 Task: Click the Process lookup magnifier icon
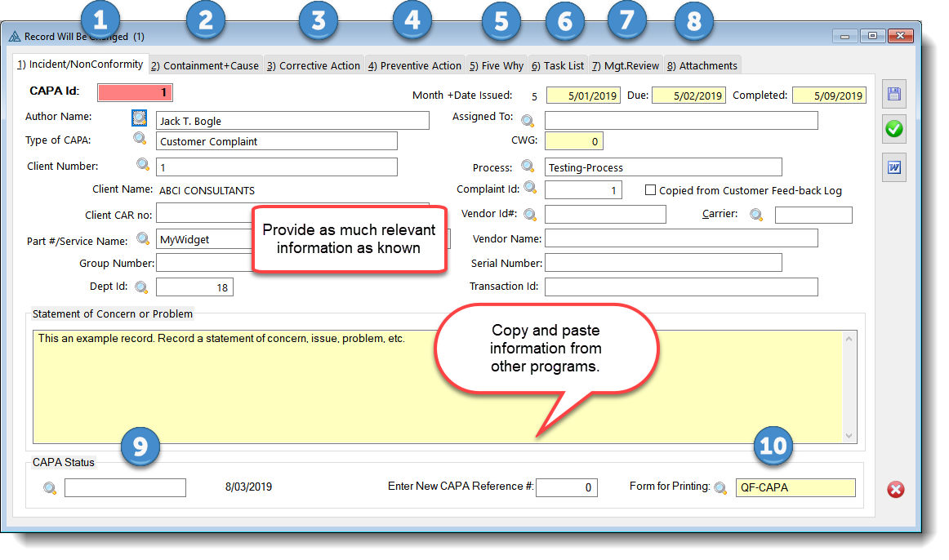[x=528, y=167]
